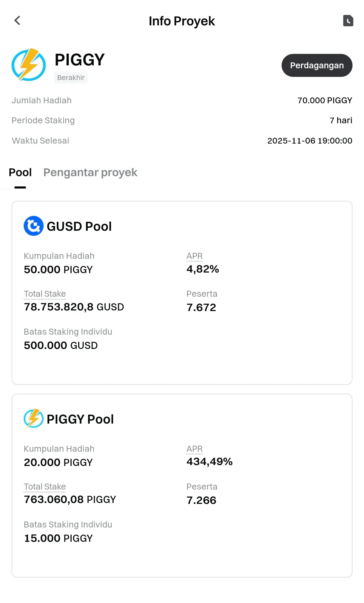The image size is (364, 603).
Task: Tap the 4,82% APR value
Action: [x=203, y=269]
